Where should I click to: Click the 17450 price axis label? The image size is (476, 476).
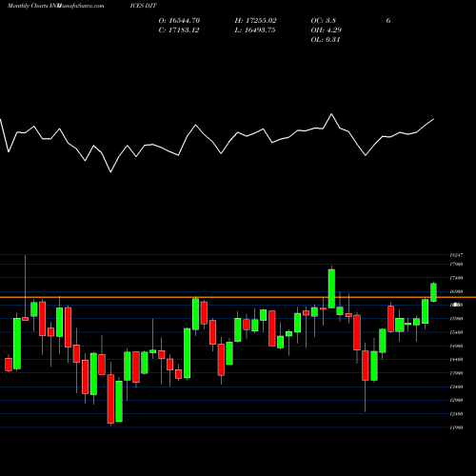[456, 278]
